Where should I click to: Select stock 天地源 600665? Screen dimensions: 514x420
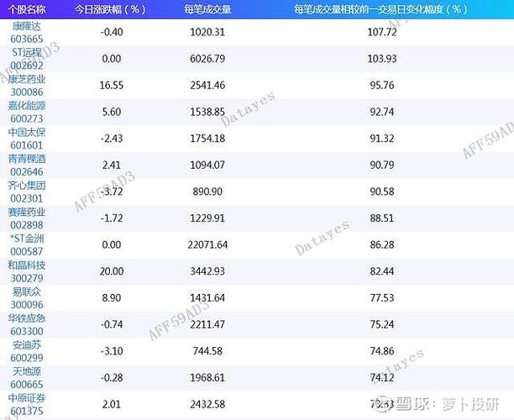pos(27,378)
